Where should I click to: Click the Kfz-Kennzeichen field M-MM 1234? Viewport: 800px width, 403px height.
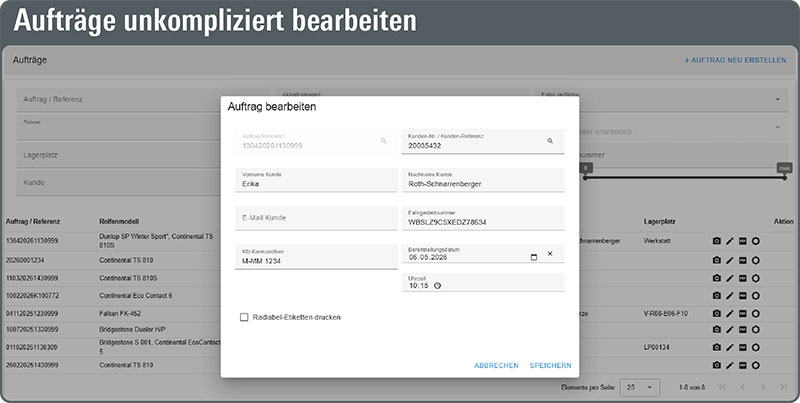coord(316,257)
